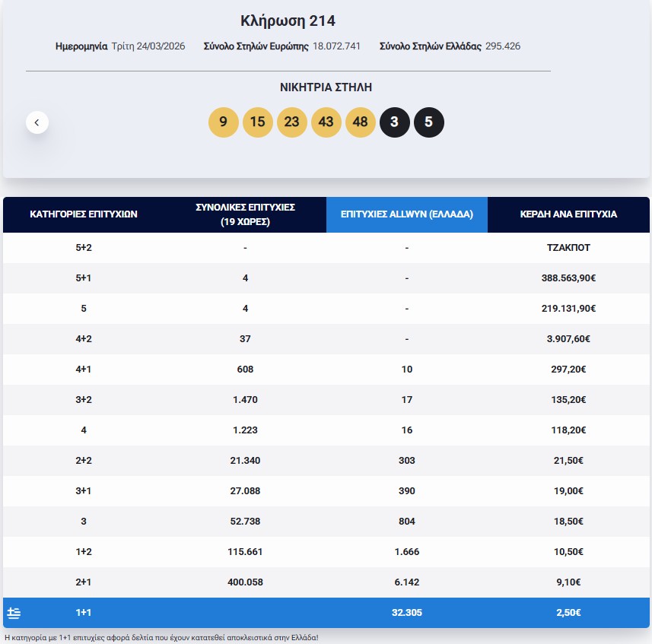Select the black bonus ball numbered 5
Screen dimensions: 652x644
[x=429, y=122]
